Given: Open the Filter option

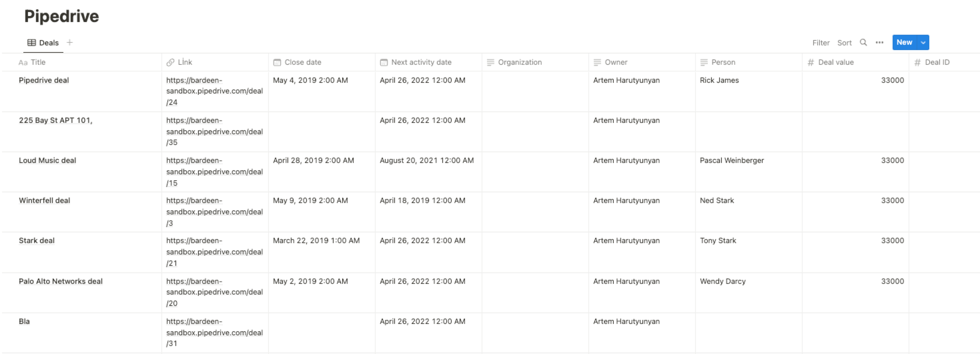Looking at the screenshot, I should pyautogui.click(x=821, y=43).
